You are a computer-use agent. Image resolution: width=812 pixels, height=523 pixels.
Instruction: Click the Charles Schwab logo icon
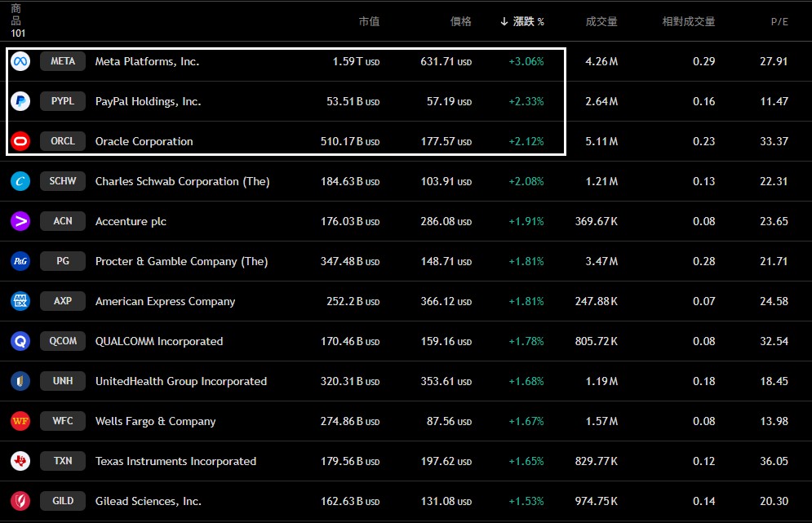(20, 181)
